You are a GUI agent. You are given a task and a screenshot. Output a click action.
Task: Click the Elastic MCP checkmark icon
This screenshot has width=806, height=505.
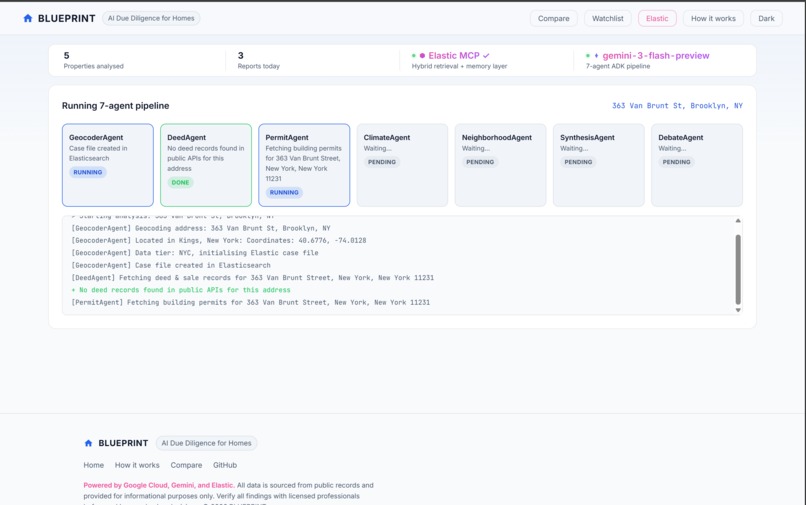[x=486, y=56]
